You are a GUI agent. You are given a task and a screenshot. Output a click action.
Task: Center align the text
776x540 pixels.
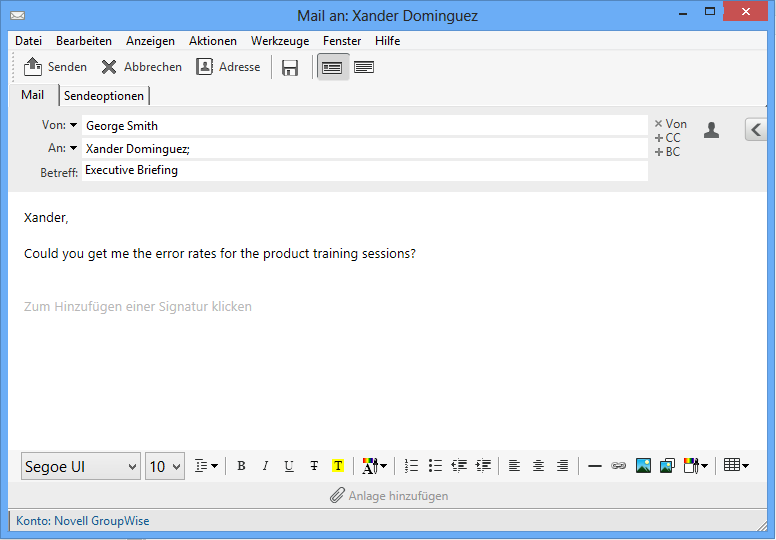pos(538,466)
